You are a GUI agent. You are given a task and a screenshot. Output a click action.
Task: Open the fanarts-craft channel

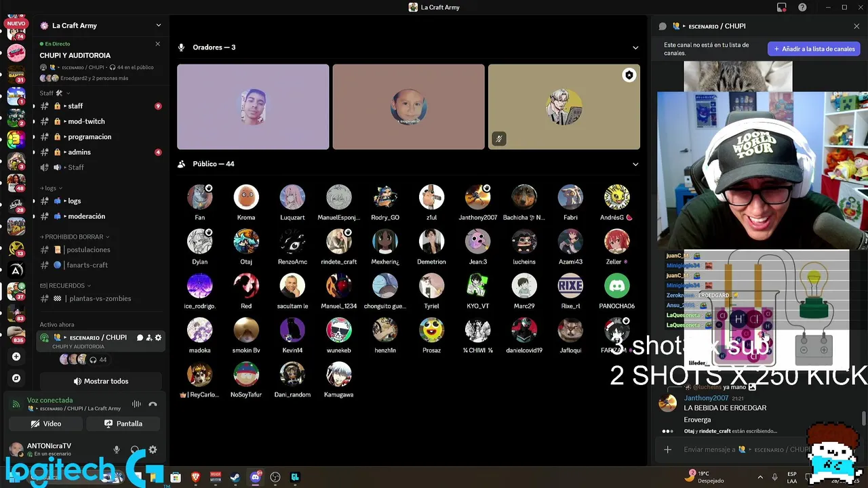[100, 265]
